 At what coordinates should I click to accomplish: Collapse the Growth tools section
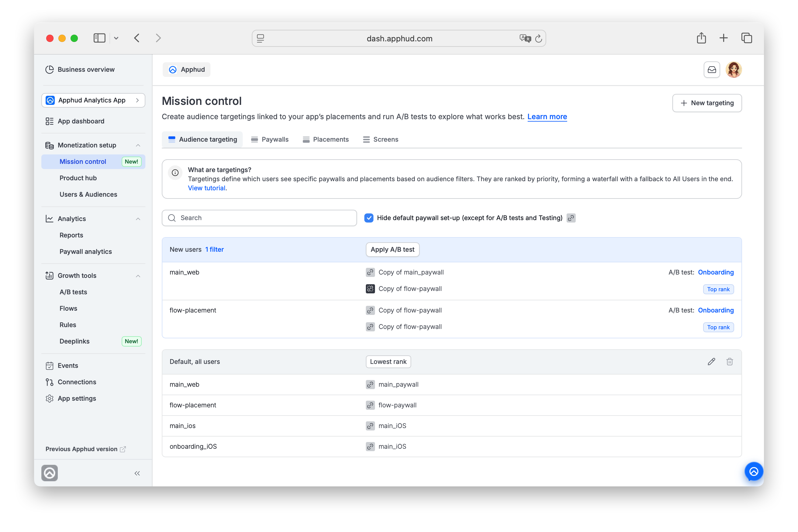pos(138,276)
